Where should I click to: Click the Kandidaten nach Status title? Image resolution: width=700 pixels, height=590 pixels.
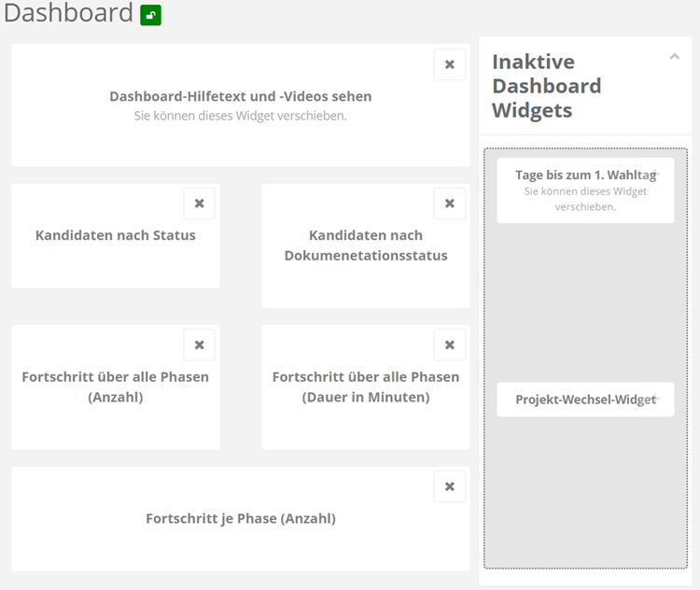(x=116, y=235)
